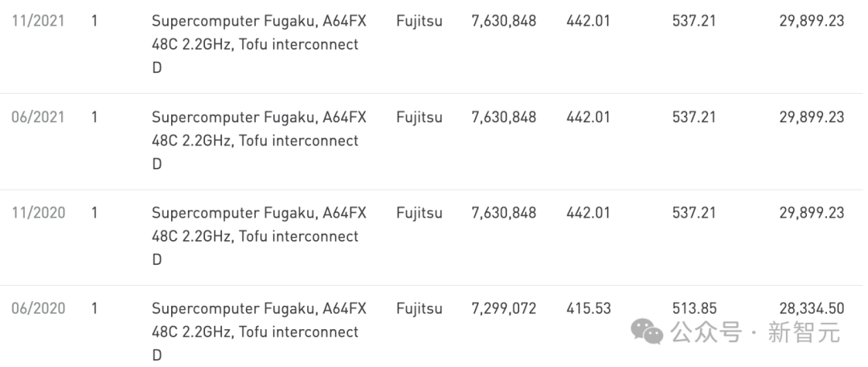Open the 06/2020 Supercomputer Fugaku system link
Viewport: 868px width, 367px height.
pyautogui.click(x=259, y=332)
